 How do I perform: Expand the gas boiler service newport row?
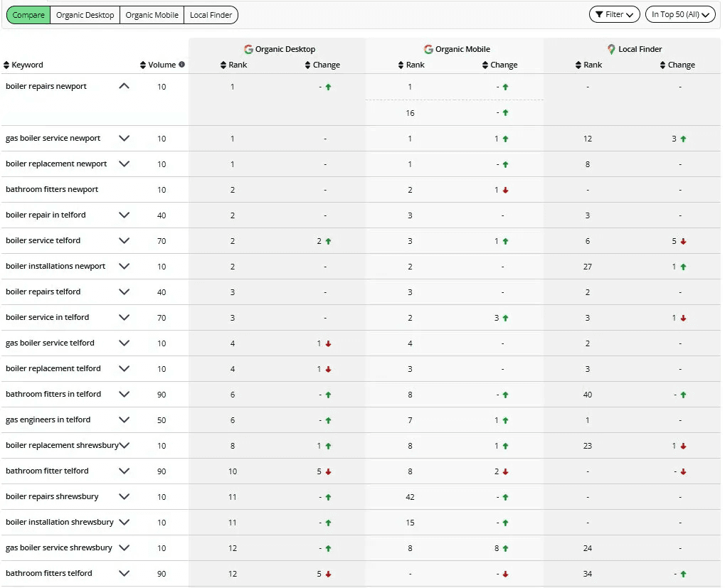tap(124, 138)
